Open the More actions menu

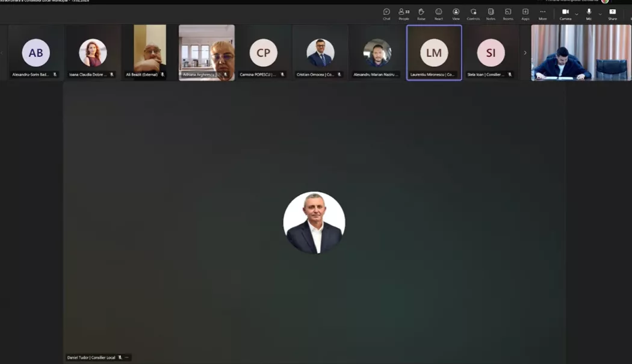(x=542, y=14)
